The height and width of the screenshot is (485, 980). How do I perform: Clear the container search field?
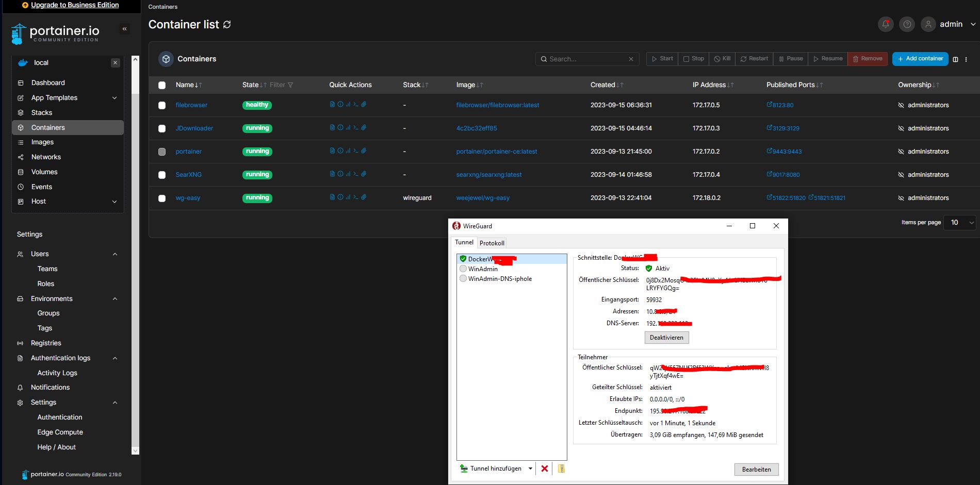coord(631,59)
